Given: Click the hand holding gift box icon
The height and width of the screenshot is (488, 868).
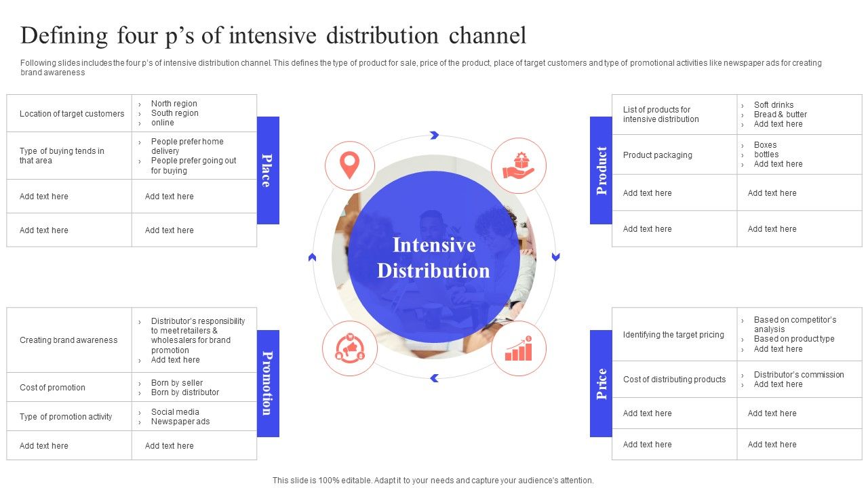Looking at the screenshot, I should 518,165.
